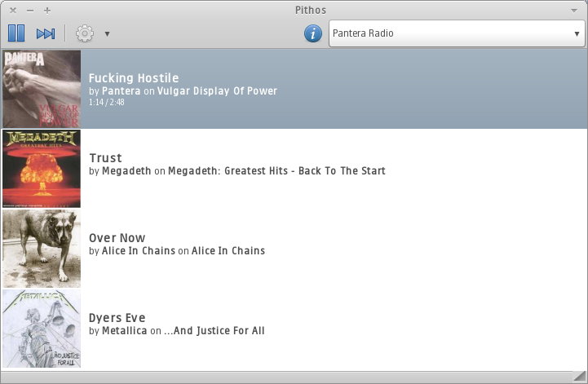Viewport: 588px width, 384px height.
Task: Grab the window resize grip corner
Action: [580, 377]
